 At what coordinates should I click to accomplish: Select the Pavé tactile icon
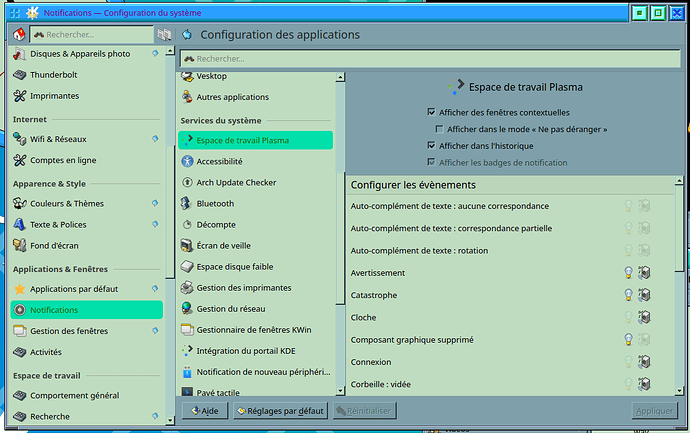[x=187, y=392]
